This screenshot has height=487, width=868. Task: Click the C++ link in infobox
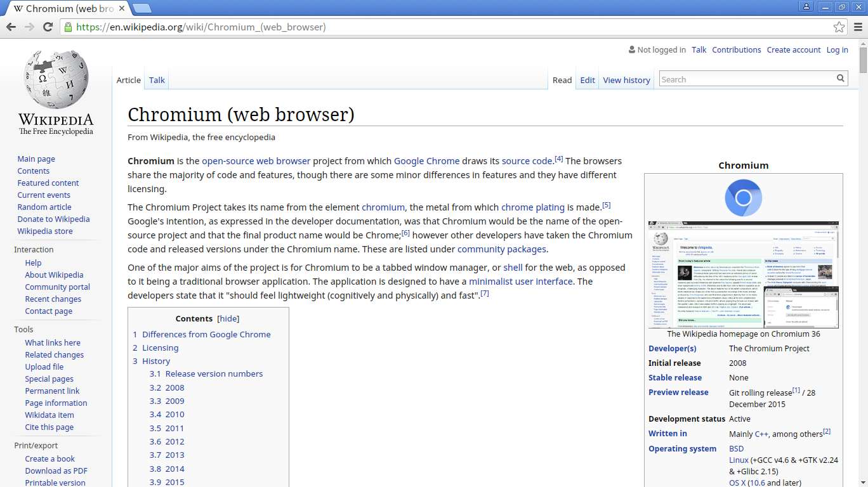(761, 434)
